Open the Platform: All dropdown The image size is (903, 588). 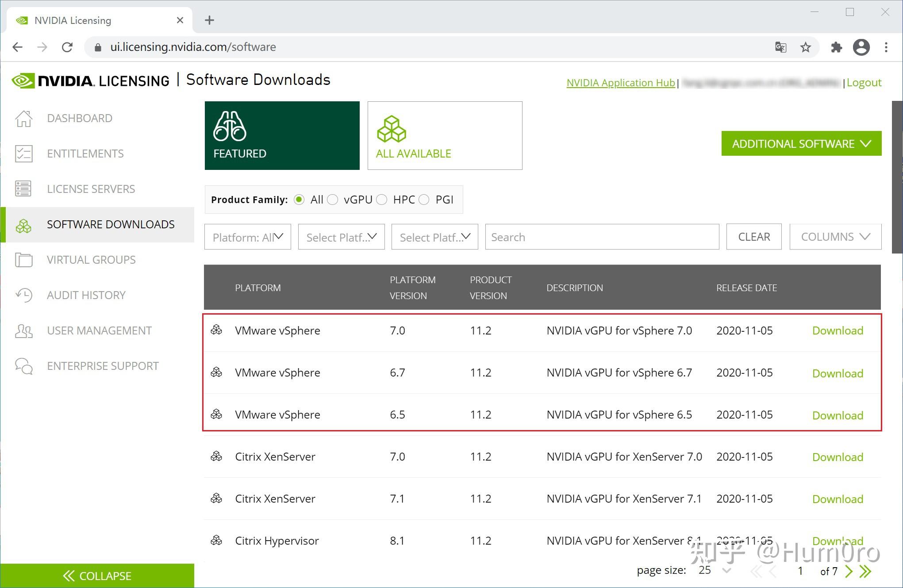[247, 237]
